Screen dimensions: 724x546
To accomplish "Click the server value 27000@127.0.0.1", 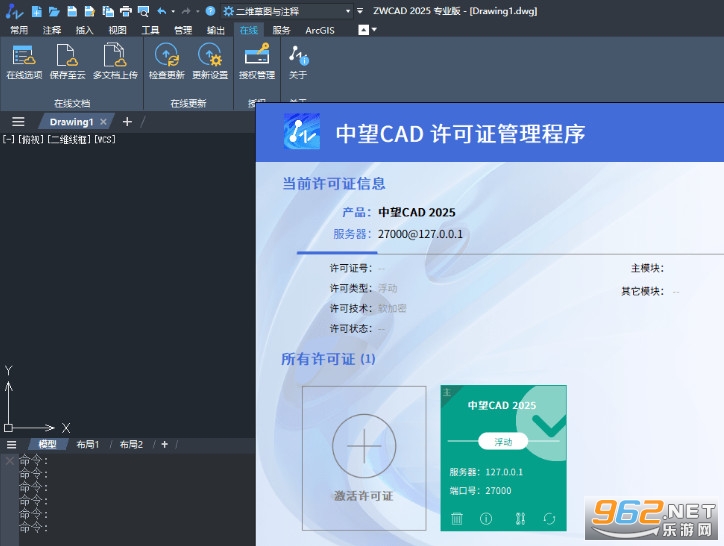I will pyautogui.click(x=420, y=234).
